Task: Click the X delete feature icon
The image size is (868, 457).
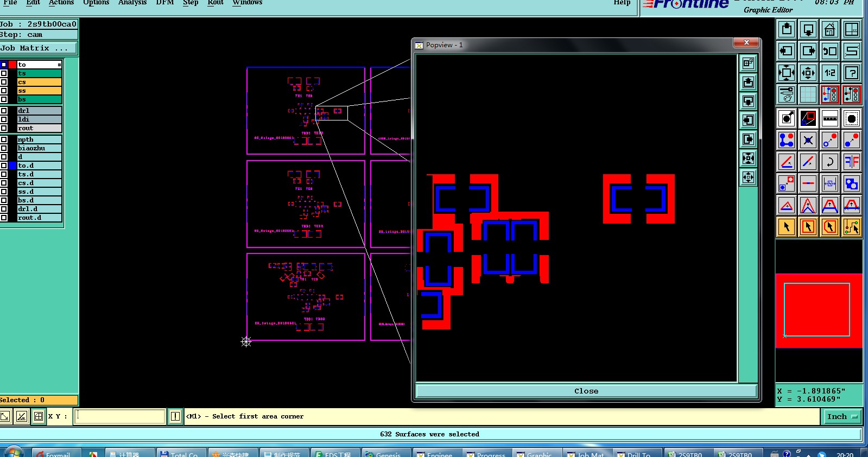Action: [x=808, y=140]
